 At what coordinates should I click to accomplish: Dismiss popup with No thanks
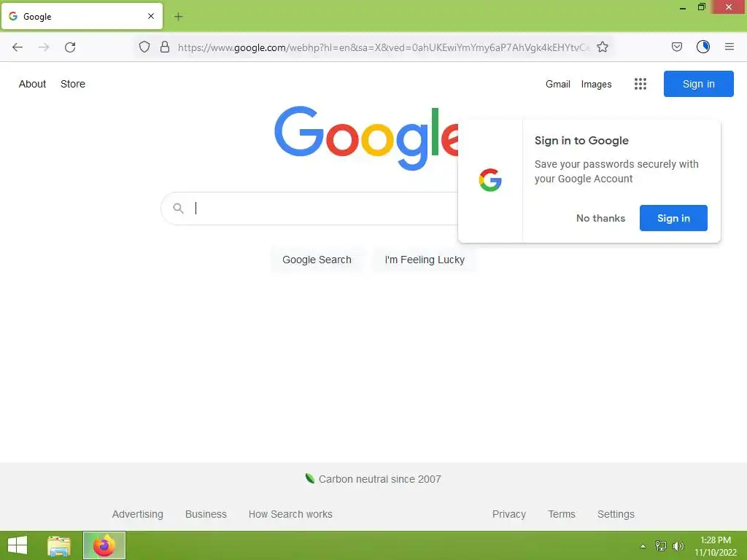click(601, 218)
